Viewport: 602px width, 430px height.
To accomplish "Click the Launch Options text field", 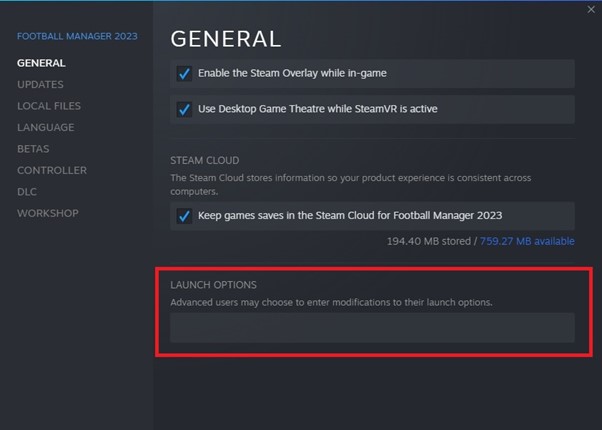I will coord(372,328).
